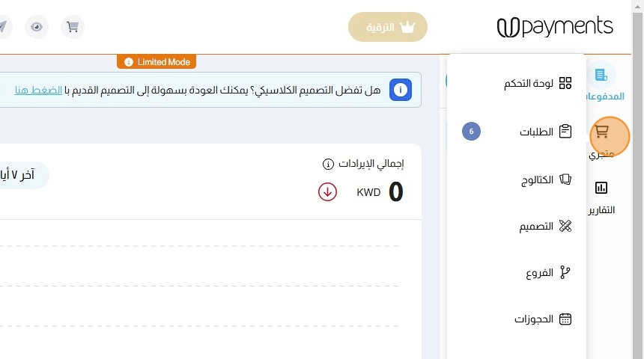Select لوحة التحكم dashboard menu item
This screenshot has width=644, height=359.
538,83
